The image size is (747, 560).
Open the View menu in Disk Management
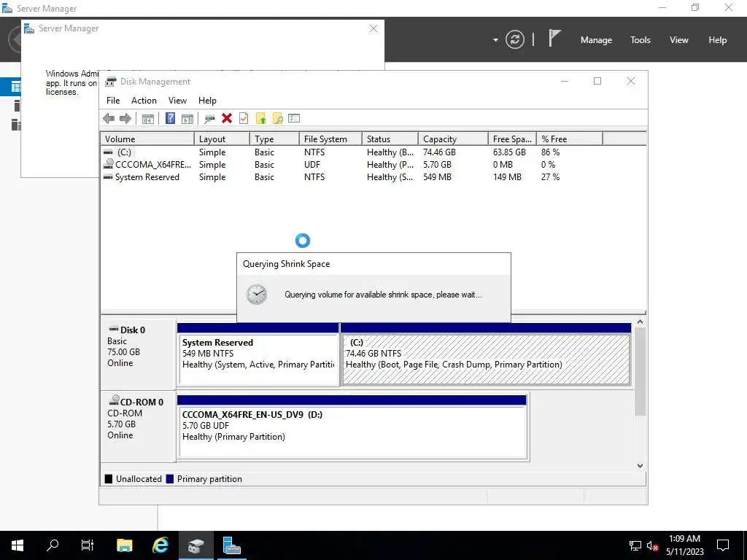point(177,101)
